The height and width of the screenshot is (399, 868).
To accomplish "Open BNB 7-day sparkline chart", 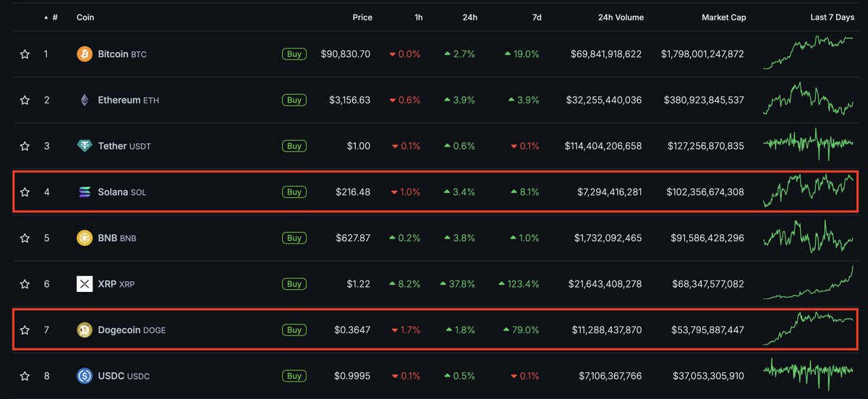I will point(809,236).
